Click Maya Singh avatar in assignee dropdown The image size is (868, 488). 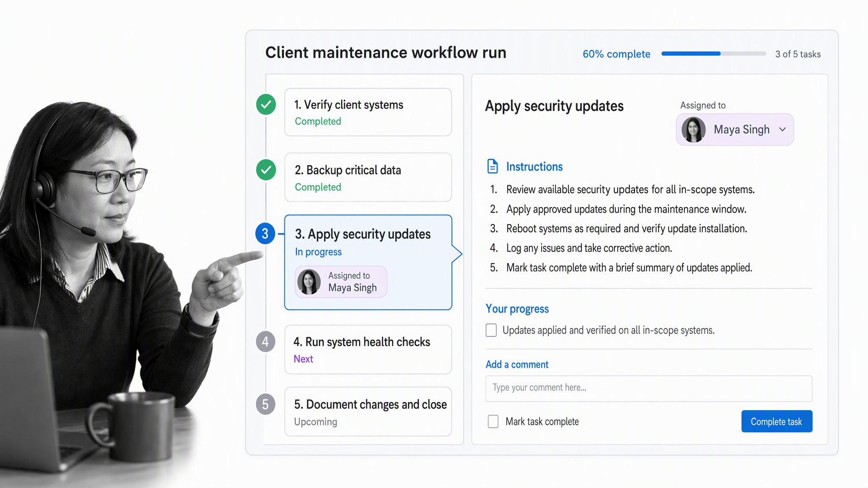point(693,130)
